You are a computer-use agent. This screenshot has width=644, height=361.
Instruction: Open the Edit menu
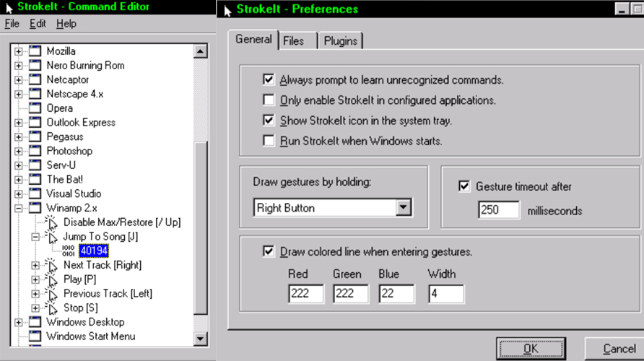tap(38, 24)
